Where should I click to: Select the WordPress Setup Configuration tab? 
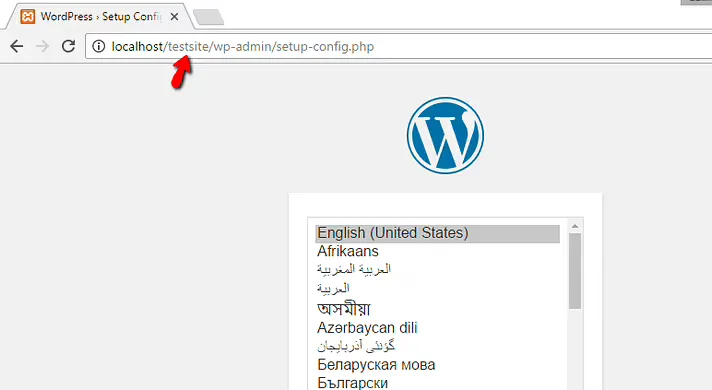[x=100, y=16]
